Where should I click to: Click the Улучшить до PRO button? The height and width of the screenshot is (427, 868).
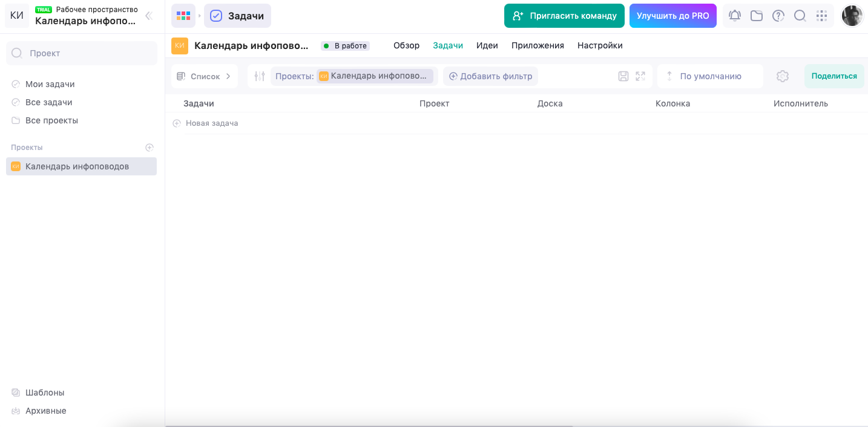coord(672,16)
